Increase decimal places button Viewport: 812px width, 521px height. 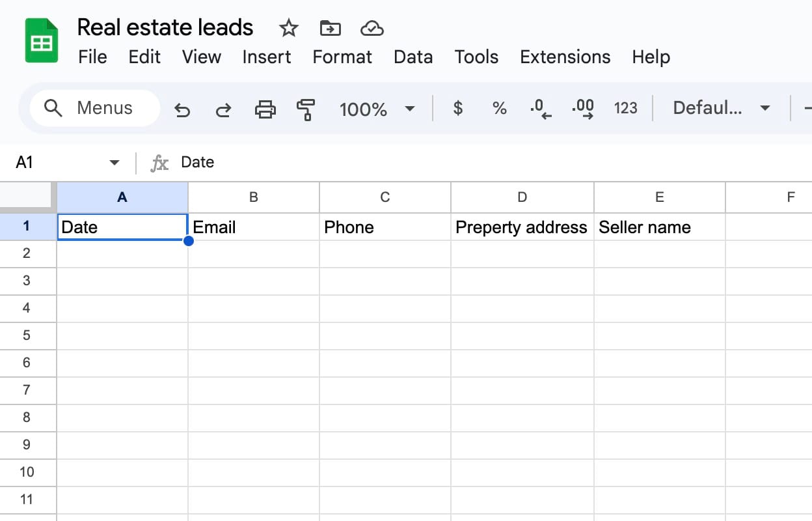pyautogui.click(x=582, y=109)
